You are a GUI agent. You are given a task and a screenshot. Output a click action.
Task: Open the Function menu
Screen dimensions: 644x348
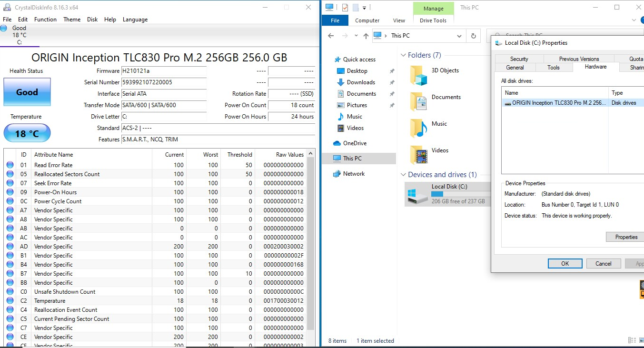pos(45,20)
